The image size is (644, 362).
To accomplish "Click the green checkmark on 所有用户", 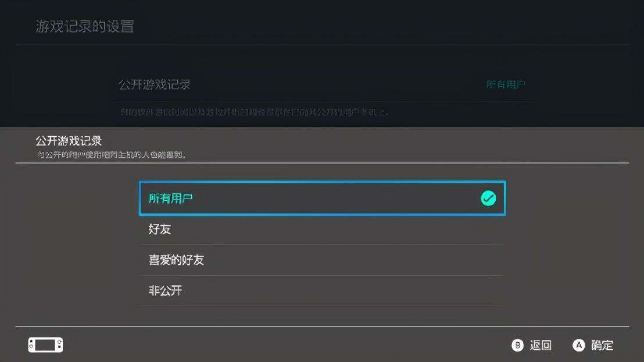I will coord(489,198).
